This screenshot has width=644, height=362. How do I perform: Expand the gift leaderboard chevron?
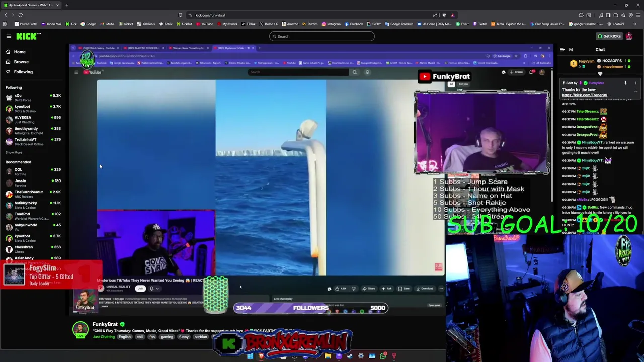600,74
